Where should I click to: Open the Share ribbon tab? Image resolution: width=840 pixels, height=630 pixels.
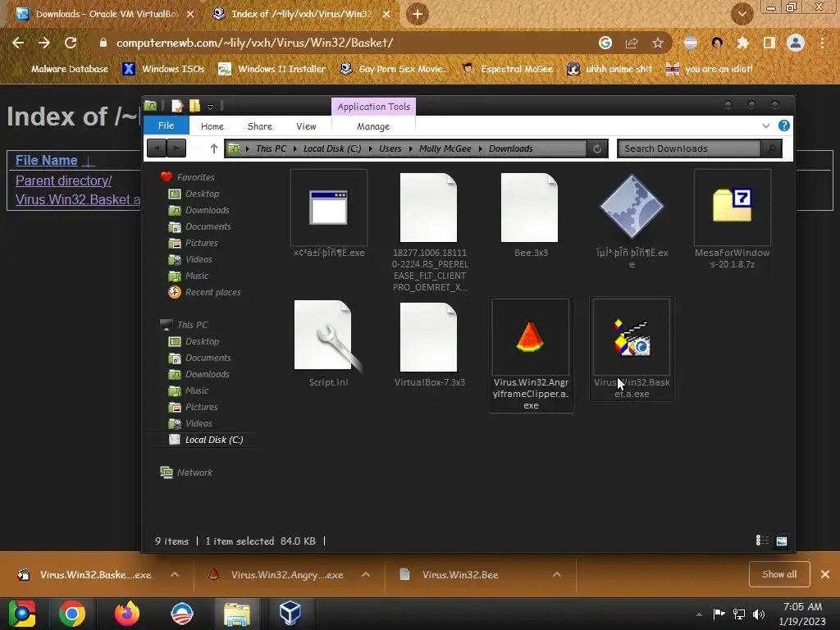point(260,126)
